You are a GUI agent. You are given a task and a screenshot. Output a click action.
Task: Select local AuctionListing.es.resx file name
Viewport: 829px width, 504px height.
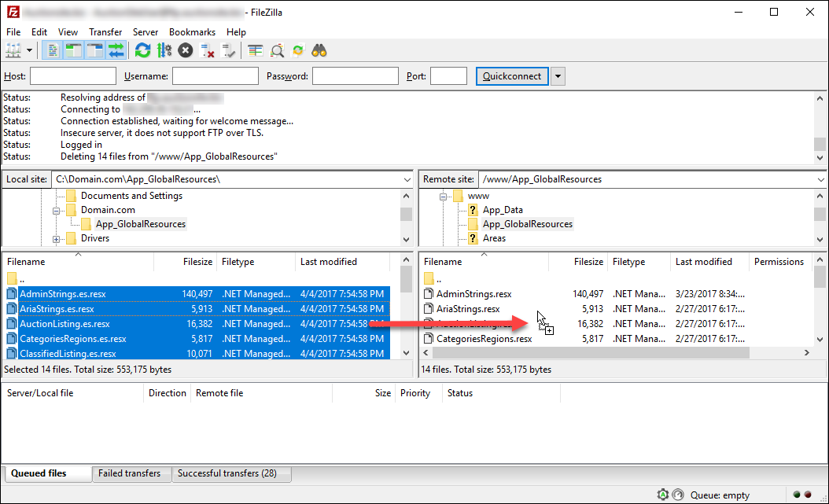(64, 324)
